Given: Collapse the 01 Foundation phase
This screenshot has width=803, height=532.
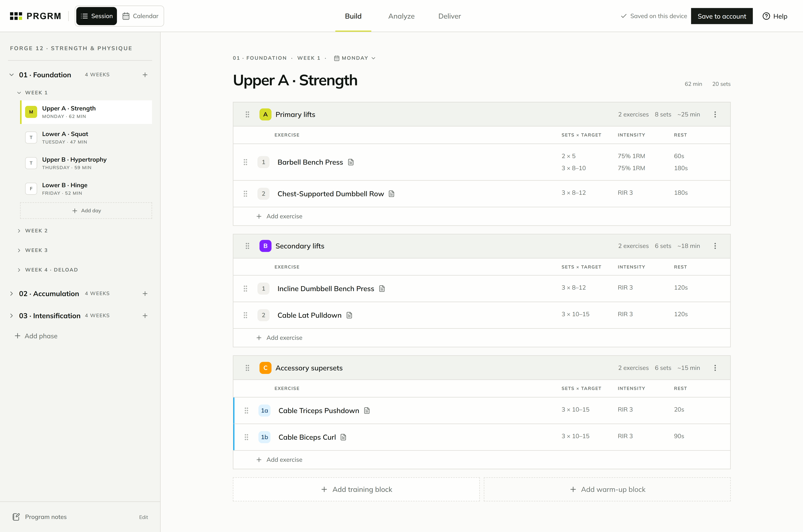Looking at the screenshot, I should pyautogui.click(x=12, y=75).
